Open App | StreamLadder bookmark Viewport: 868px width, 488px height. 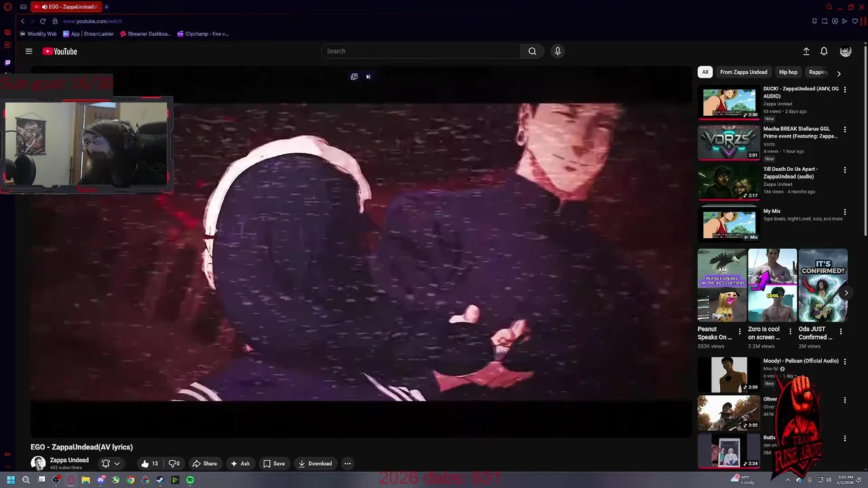[x=88, y=34]
